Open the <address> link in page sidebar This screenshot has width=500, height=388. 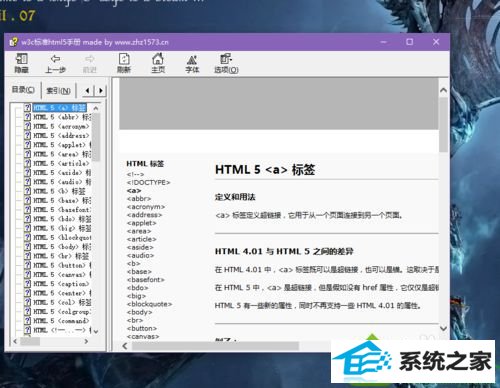click(144, 215)
